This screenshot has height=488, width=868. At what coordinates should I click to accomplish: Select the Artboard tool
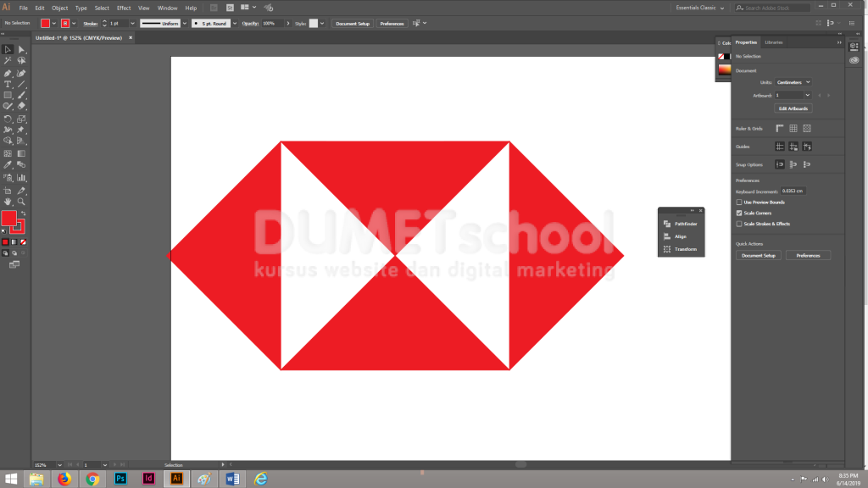point(8,191)
